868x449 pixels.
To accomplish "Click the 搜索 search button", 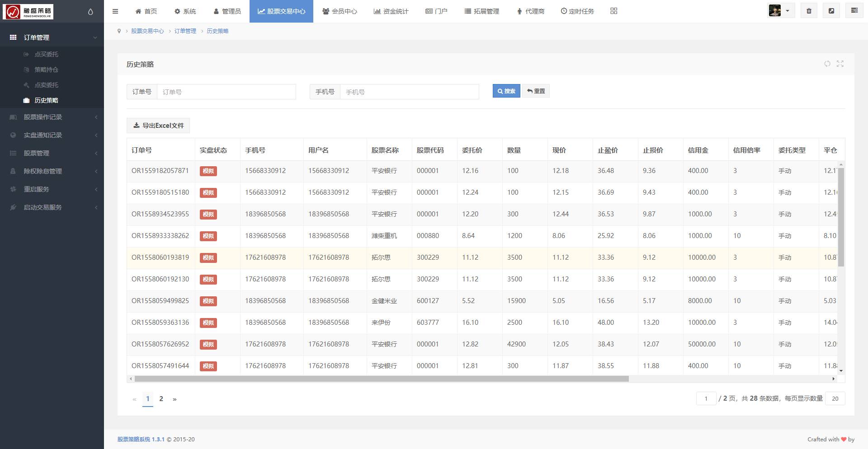I will tap(506, 91).
